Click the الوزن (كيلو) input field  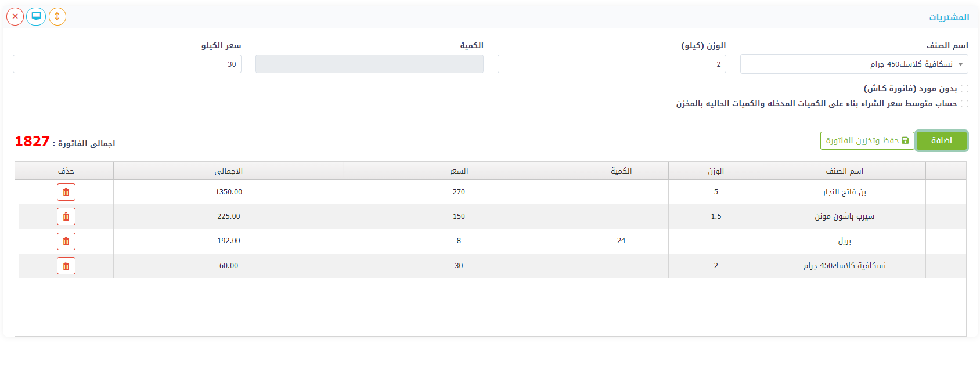pyautogui.click(x=611, y=64)
